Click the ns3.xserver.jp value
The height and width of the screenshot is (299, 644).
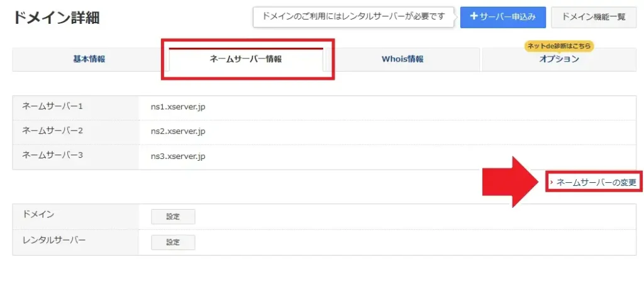coord(177,156)
